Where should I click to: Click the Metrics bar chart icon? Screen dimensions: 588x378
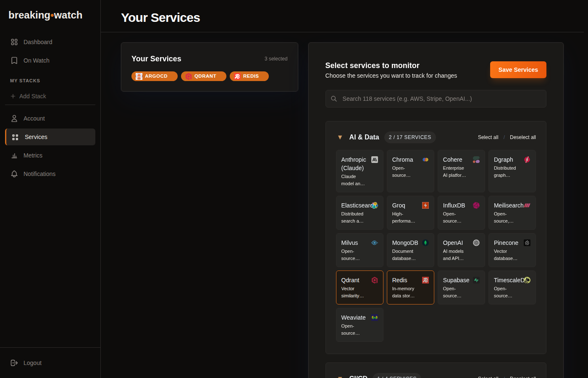click(x=14, y=155)
